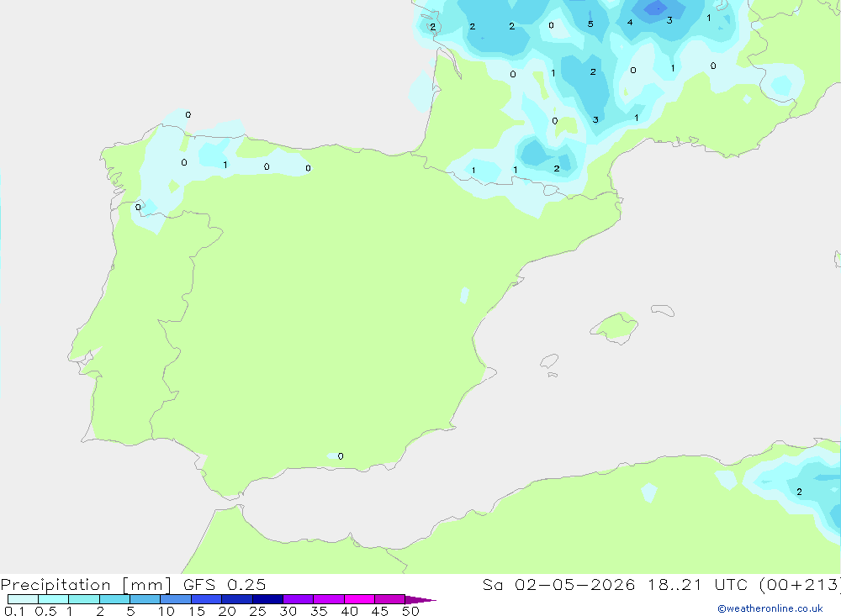The width and height of the screenshot is (841, 616).
Task: Click the '35' legend scale label
Action: coord(319,611)
